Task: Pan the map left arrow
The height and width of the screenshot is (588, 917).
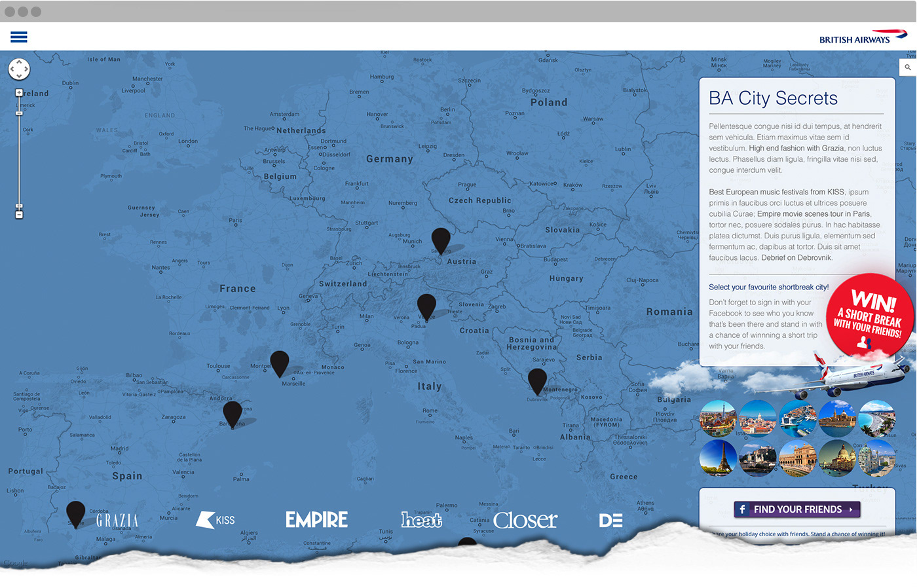Action: [x=12, y=69]
